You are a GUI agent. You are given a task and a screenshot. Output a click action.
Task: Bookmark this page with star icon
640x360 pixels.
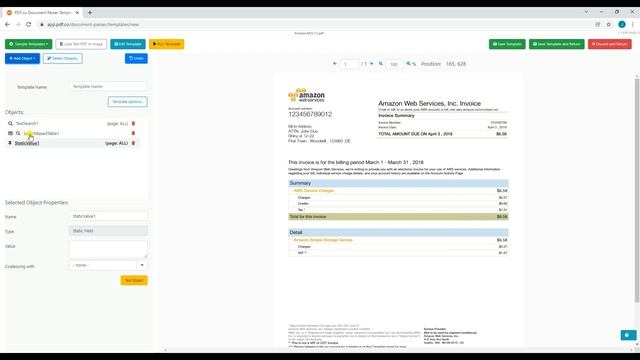click(x=609, y=24)
